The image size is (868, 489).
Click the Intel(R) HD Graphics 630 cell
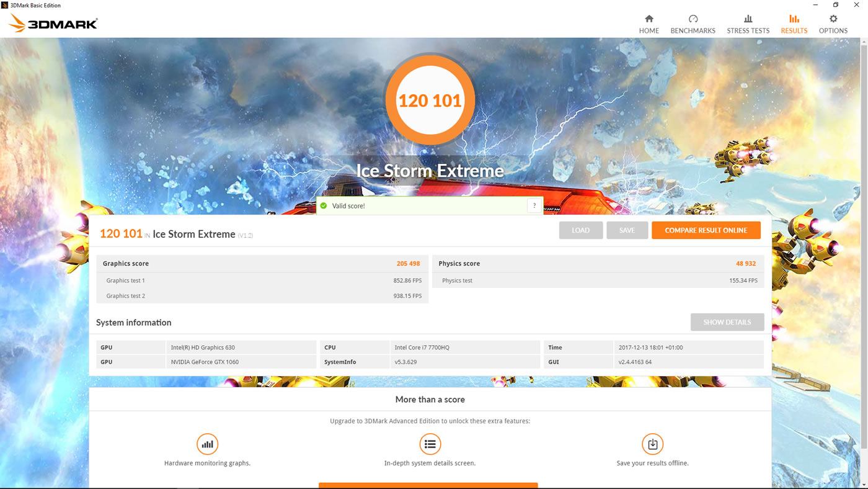[241, 348]
